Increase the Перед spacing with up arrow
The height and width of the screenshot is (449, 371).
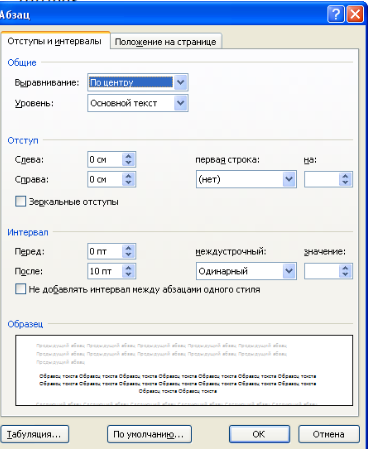pos(129,248)
